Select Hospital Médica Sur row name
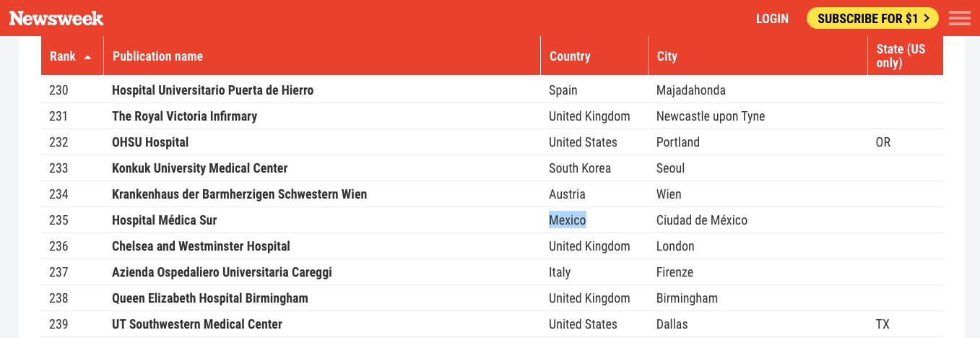The image size is (980, 338). click(164, 220)
